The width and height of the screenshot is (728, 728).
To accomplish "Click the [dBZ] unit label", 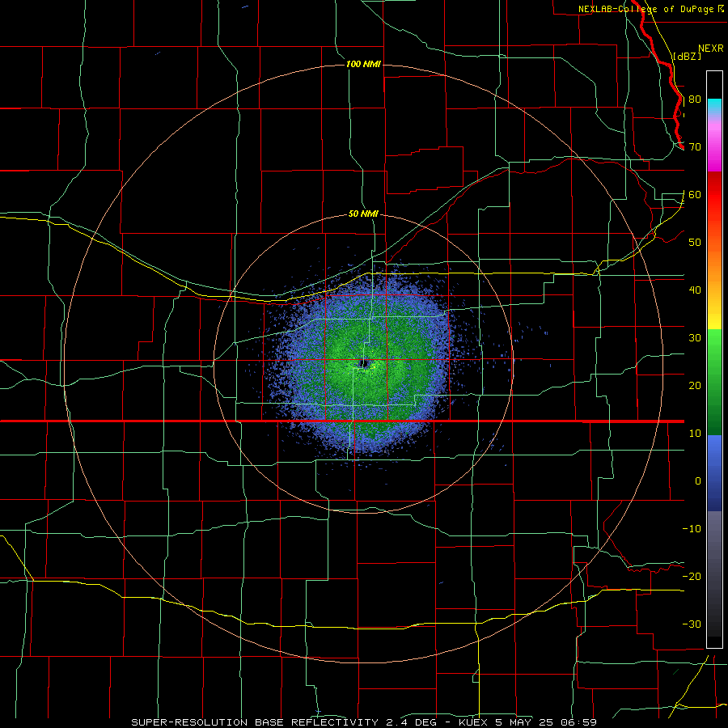I will [687, 57].
